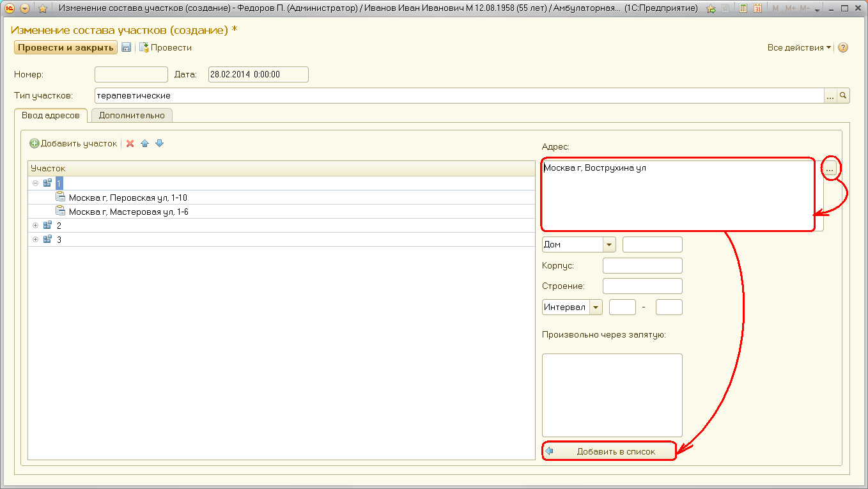
Task: Expand участок 2 tree node
Action: pyautogui.click(x=36, y=226)
